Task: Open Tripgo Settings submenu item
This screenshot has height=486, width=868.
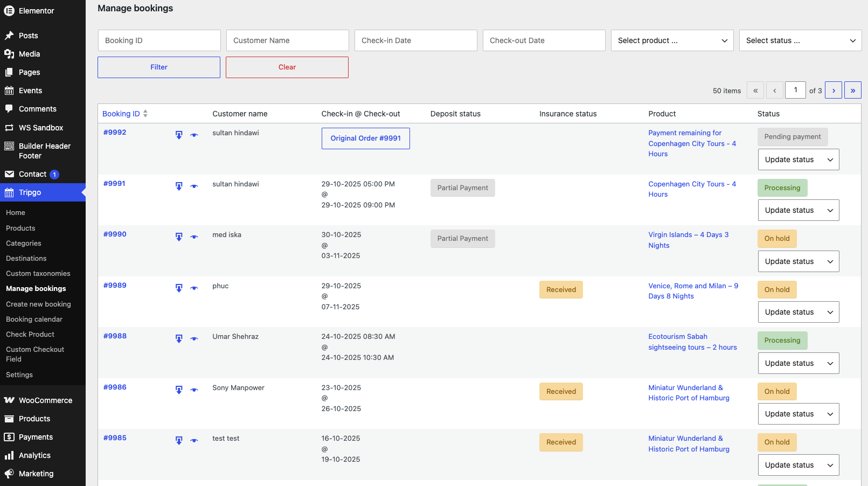Action: (19, 375)
